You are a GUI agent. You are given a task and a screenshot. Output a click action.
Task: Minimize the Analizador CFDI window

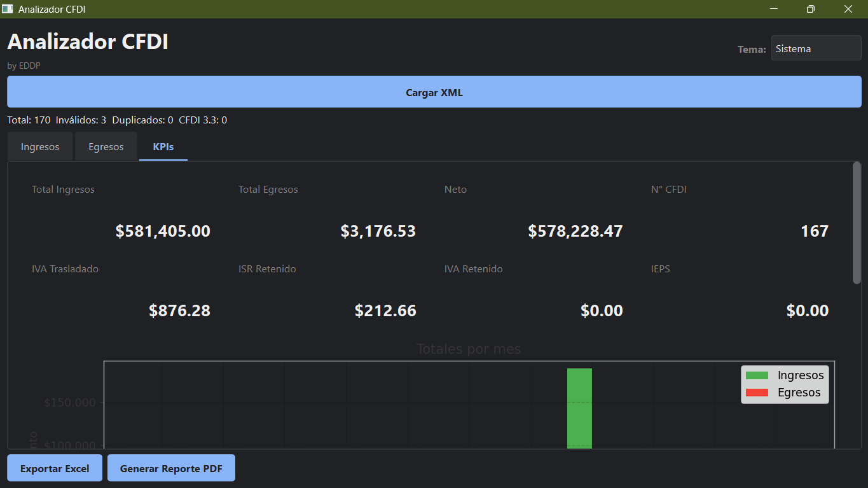coord(774,9)
